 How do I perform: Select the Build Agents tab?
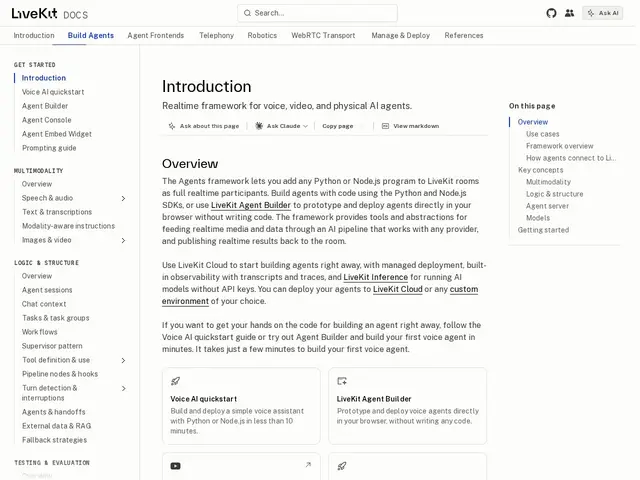pyautogui.click(x=91, y=36)
